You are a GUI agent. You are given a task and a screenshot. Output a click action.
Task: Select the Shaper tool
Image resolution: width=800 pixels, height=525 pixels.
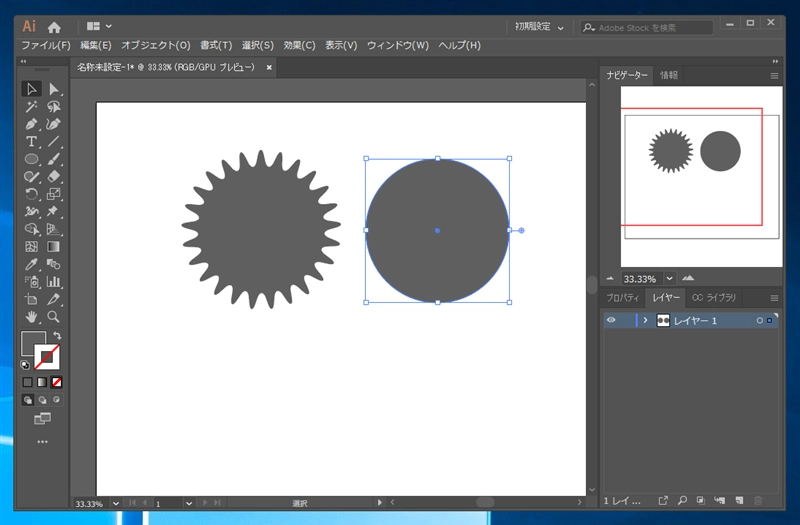coord(32,177)
